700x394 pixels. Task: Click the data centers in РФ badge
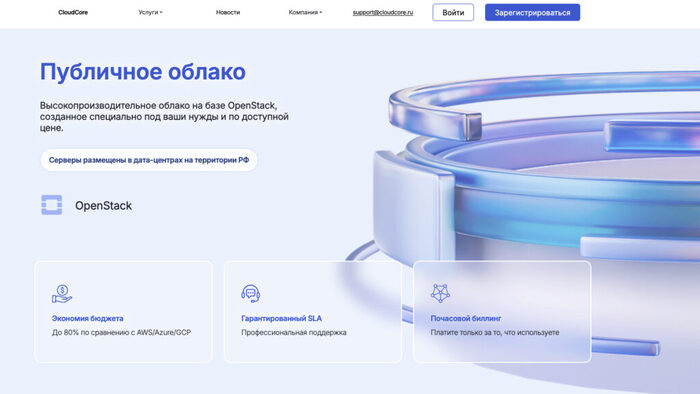click(149, 160)
